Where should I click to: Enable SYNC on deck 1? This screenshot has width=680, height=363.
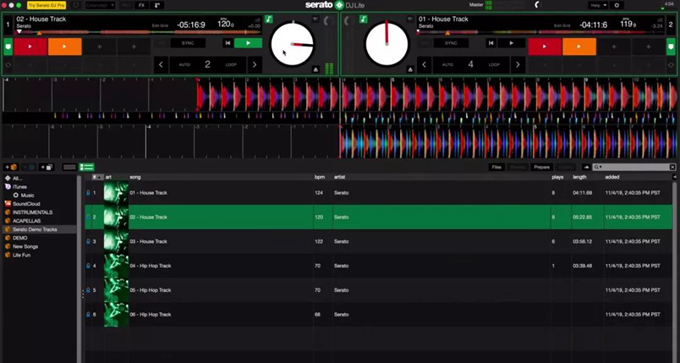[188, 43]
